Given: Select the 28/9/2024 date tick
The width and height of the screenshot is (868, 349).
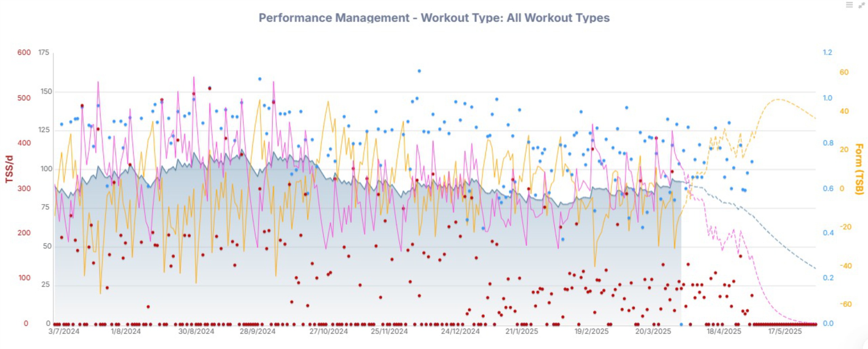Looking at the screenshot, I should pyautogui.click(x=257, y=331).
